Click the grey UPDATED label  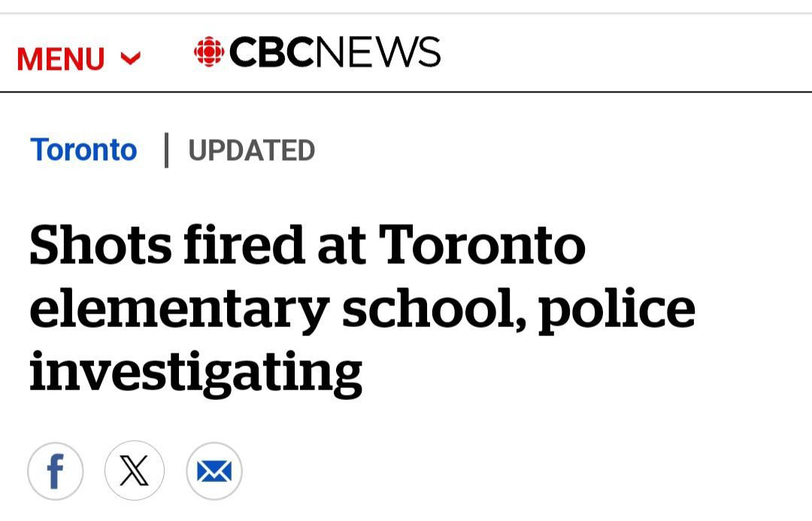click(x=251, y=150)
